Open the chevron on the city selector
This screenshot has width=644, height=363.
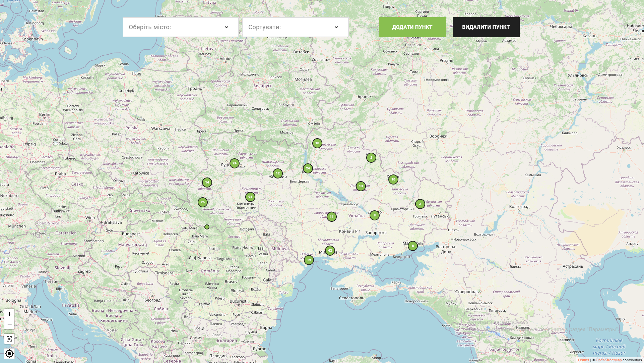pyautogui.click(x=227, y=27)
